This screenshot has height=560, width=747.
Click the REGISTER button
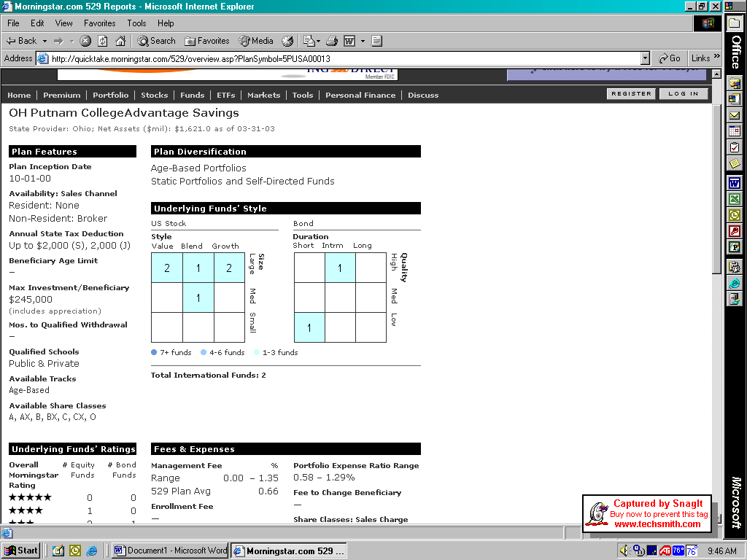[631, 94]
